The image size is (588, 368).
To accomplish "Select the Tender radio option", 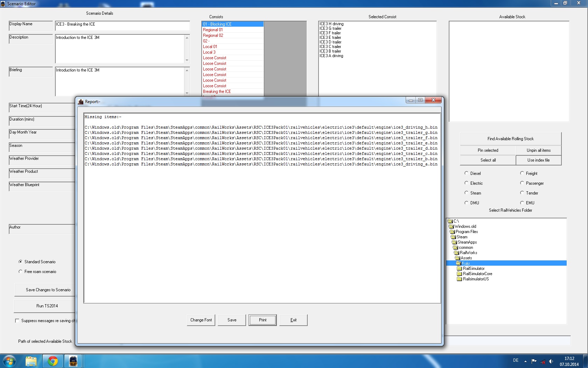I will coord(522,193).
